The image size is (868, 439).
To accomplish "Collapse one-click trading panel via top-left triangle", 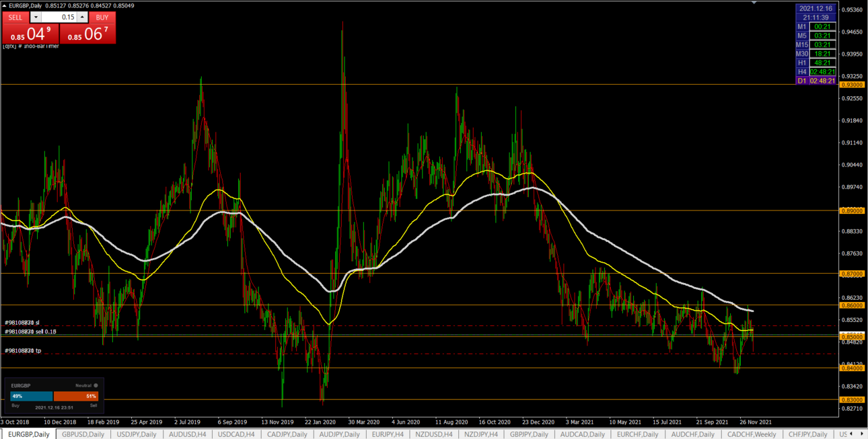I will pos(5,5).
